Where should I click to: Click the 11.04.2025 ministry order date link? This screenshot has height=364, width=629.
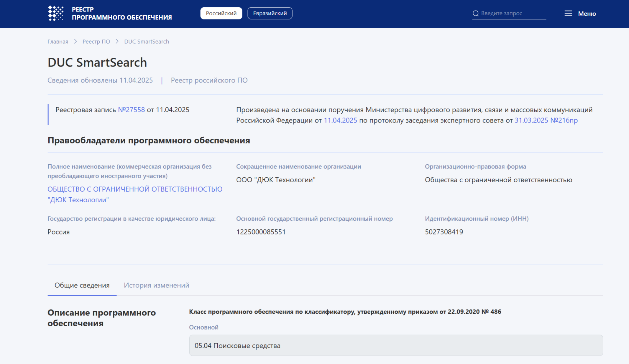340,120
